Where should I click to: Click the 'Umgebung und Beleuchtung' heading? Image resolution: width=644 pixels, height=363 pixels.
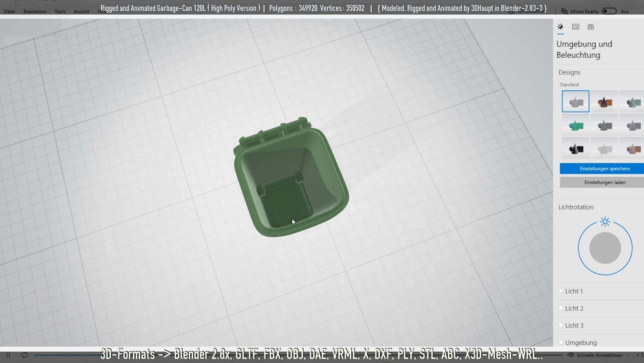tap(584, 49)
